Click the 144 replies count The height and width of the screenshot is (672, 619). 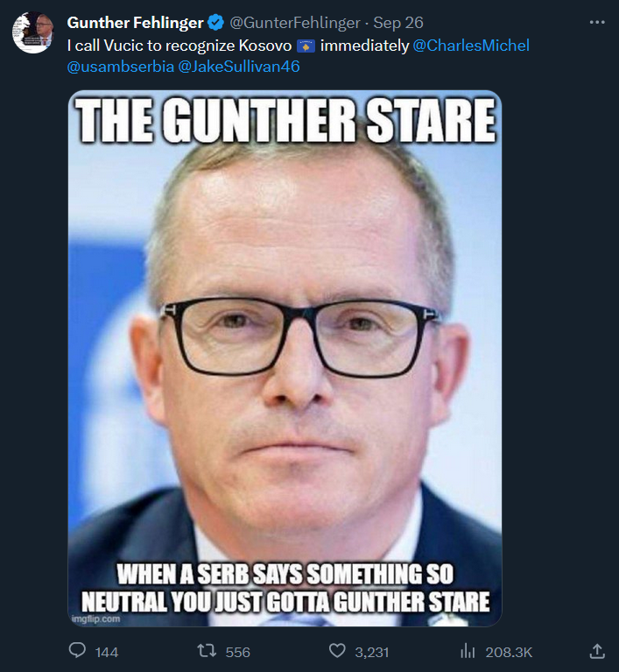point(107,652)
